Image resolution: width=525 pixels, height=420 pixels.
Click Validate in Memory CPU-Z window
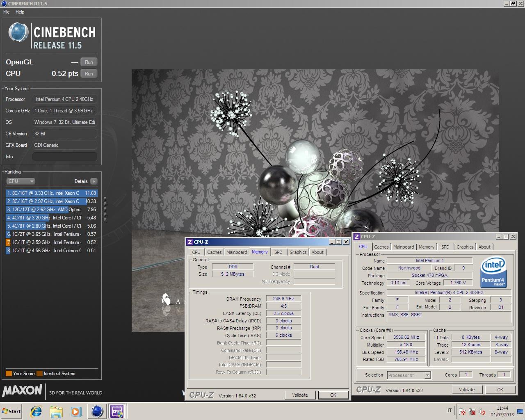[x=300, y=395]
